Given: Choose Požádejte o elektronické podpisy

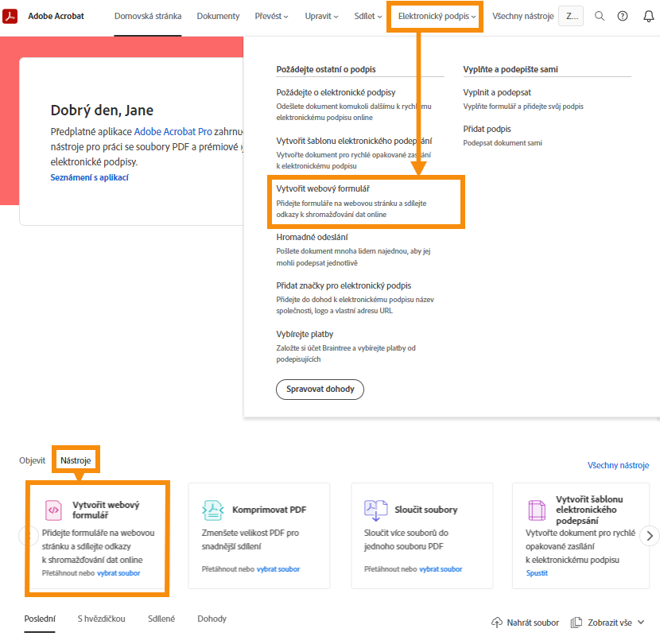Looking at the screenshot, I should [336, 92].
